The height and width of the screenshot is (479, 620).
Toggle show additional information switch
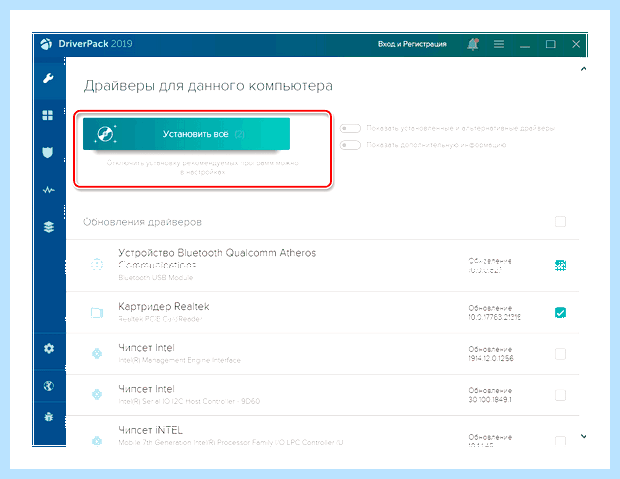coord(350,145)
